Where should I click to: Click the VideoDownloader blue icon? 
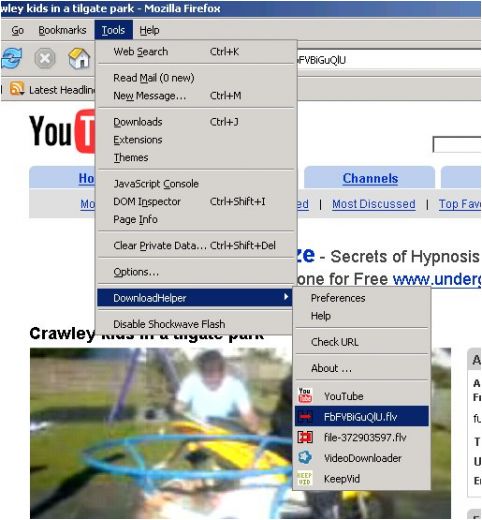click(x=305, y=458)
